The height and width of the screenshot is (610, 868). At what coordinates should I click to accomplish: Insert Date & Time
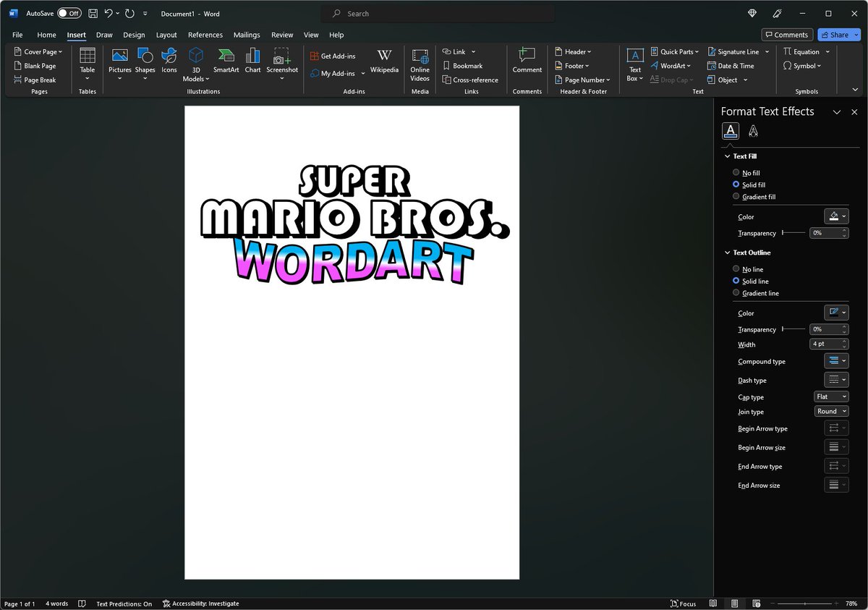click(x=731, y=66)
